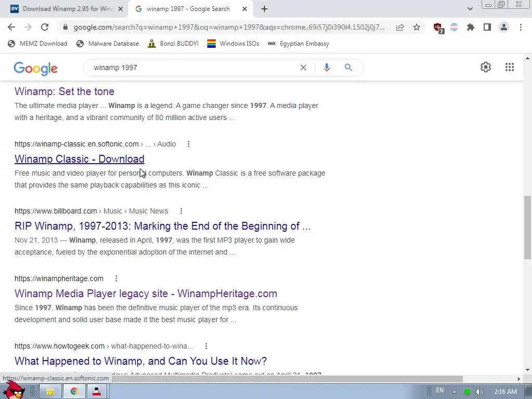Image resolution: width=532 pixels, height=399 pixels.
Task: Open more options for the billboard result
Action: (181, 211)
